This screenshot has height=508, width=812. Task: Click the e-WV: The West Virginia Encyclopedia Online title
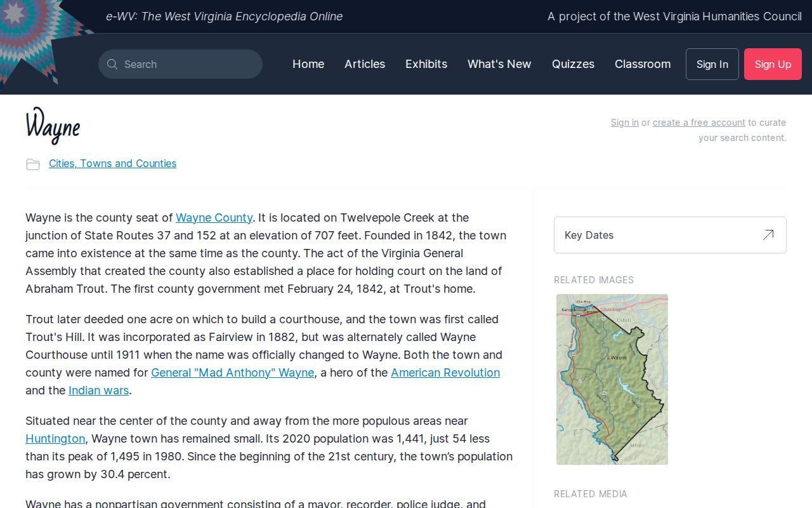[x=224, y=17]
